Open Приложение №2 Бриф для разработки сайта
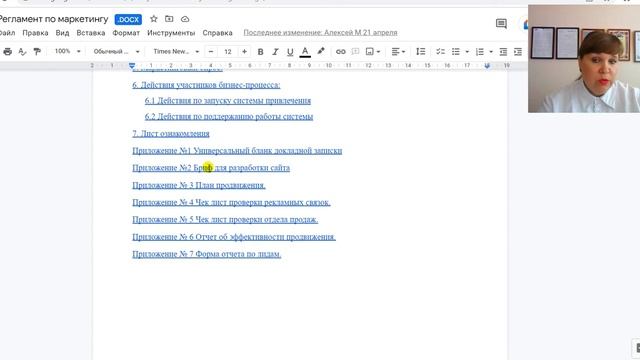The height and width of the screenshot is (360, 640). tap(211, 168)
